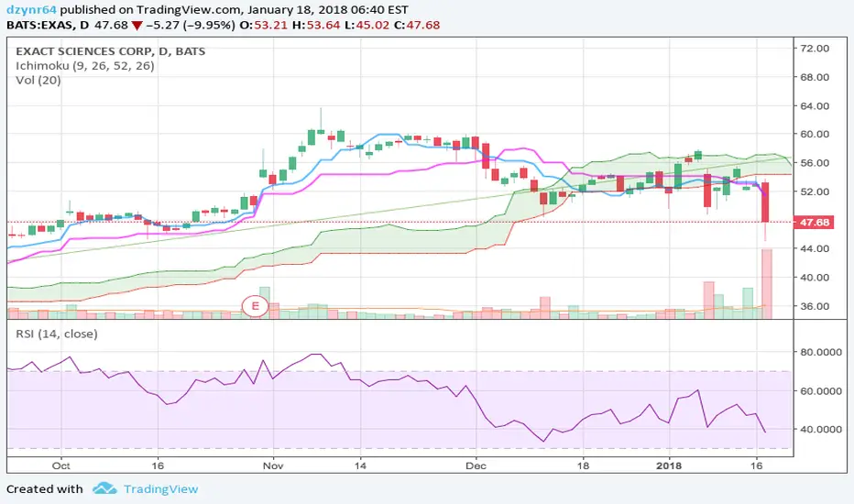Click the opening price O:53.21
This screenshot has height=504, width=854.
click(x=264, y=25)
